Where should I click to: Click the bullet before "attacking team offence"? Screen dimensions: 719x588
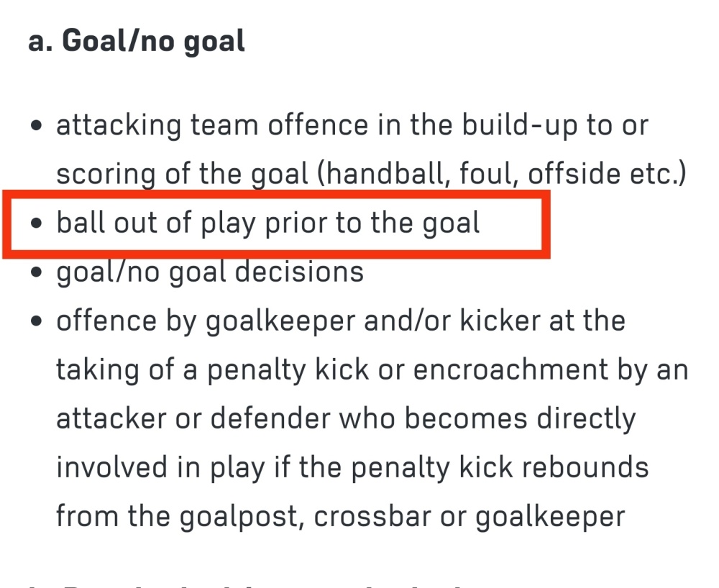(x=36, y=125)
